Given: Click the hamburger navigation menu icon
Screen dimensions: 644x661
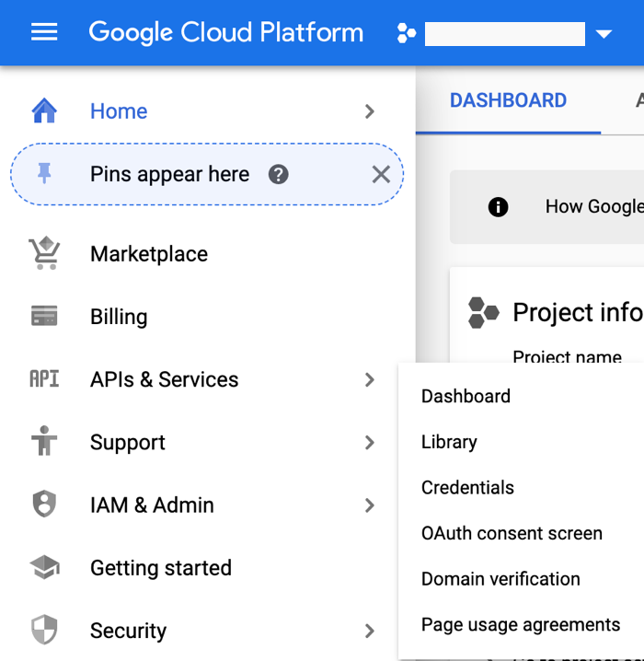Looking at the screenshot, I should [x=44, y=33].
